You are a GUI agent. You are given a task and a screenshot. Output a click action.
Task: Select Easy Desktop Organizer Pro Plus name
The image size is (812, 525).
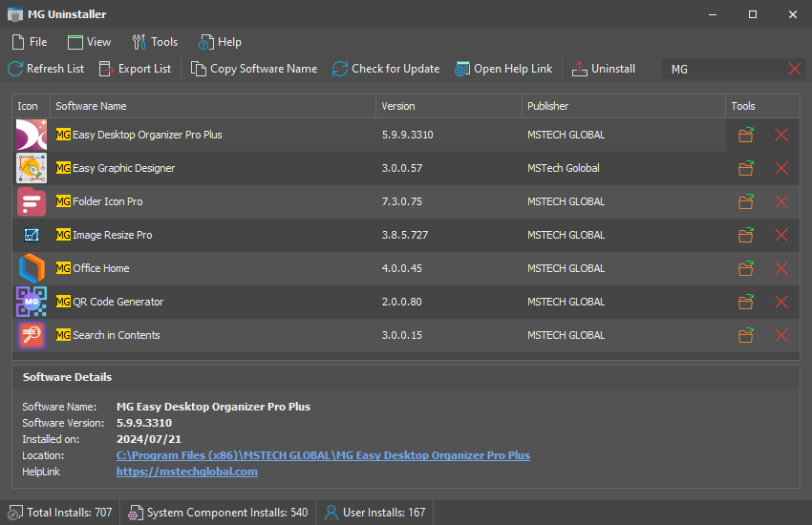[x=139, y=135]
